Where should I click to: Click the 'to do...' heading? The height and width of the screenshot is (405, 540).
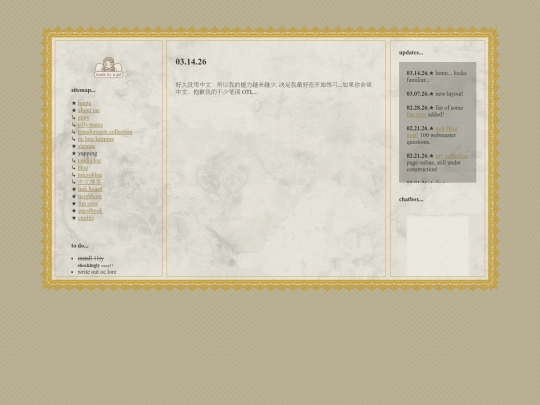80,246
